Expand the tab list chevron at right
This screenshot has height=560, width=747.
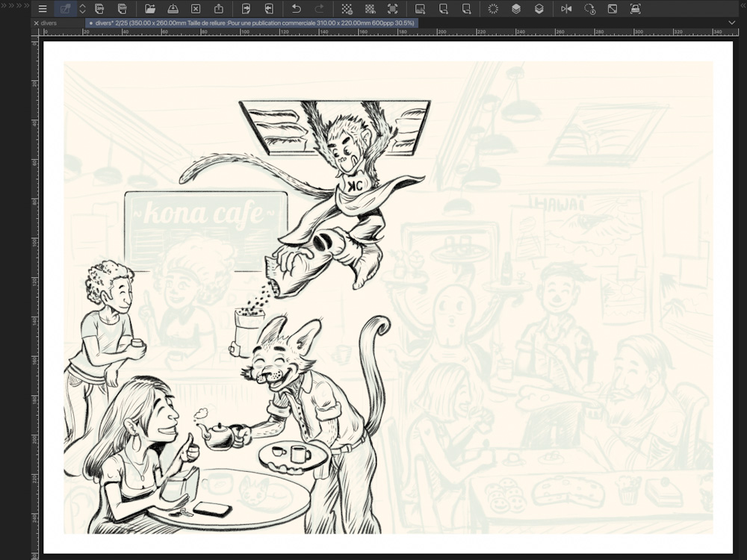tap(731, 23)
